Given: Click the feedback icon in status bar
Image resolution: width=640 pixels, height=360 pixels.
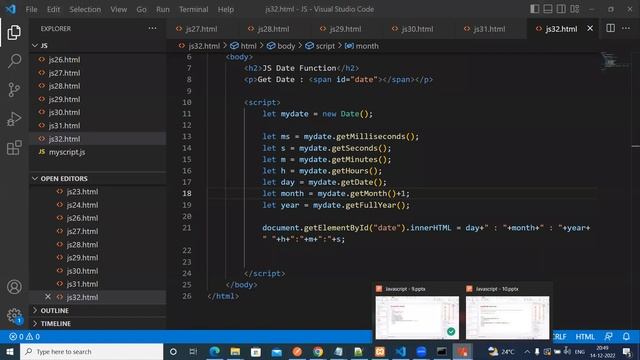Looking at the screenshot, I should 608,336.
